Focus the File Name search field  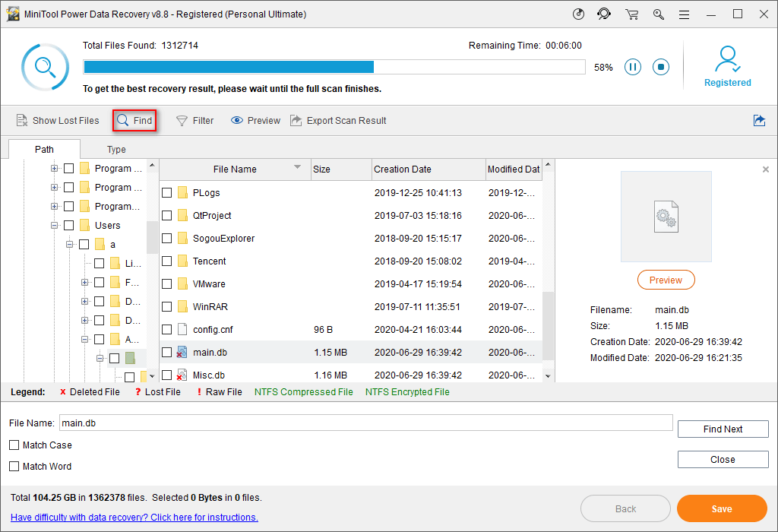[366, 423]
